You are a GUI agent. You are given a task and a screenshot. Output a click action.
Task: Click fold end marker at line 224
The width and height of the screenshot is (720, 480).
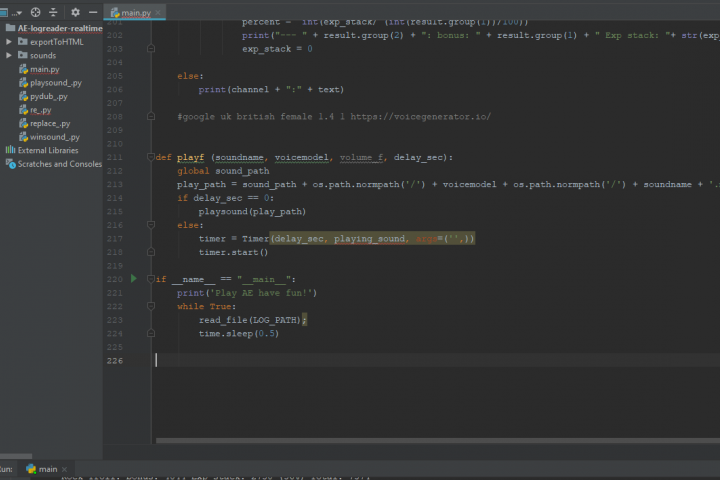[151, 333]
